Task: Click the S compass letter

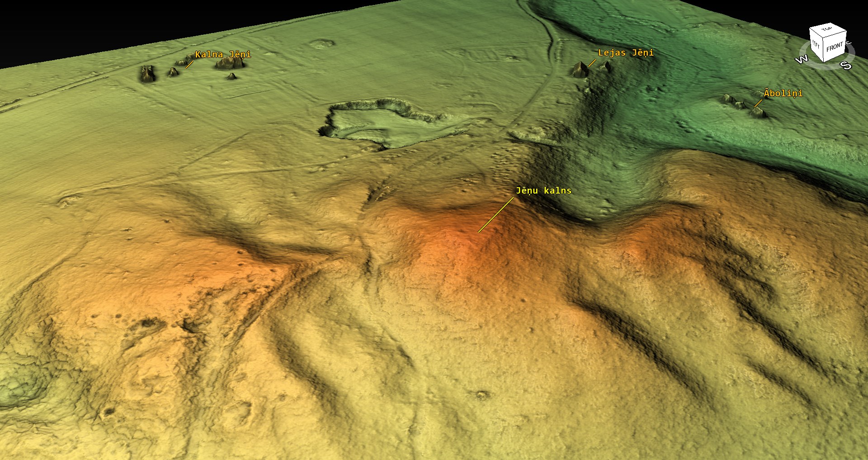Action: pyautogui.click(x=846, y=66)
